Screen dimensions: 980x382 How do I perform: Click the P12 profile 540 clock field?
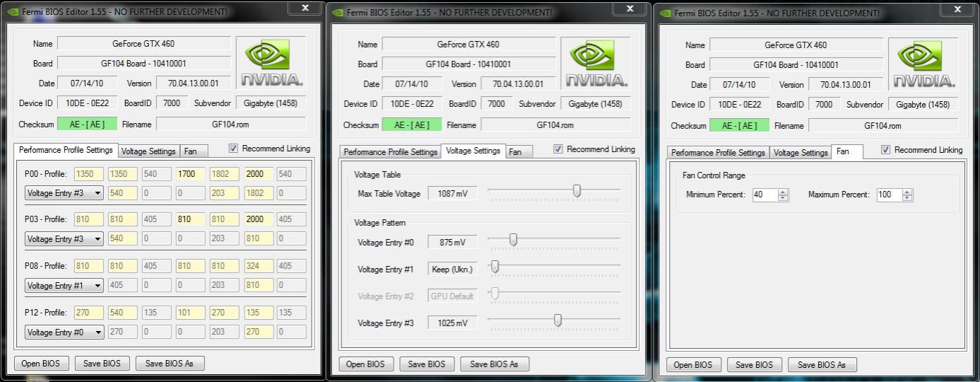[x=122, y=313]
